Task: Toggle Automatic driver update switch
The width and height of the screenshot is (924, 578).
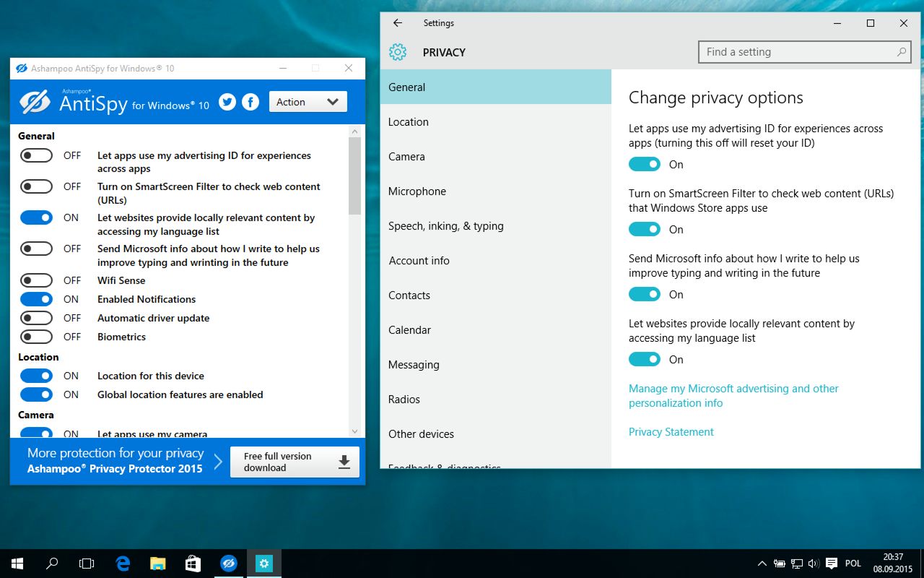Action: (36, 318)
